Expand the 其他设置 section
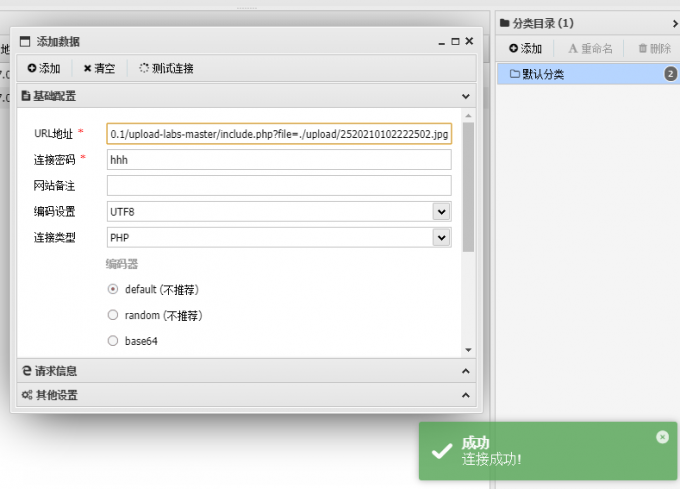The image size is (680, 489). pyautogui.click(x=246, y=395)
